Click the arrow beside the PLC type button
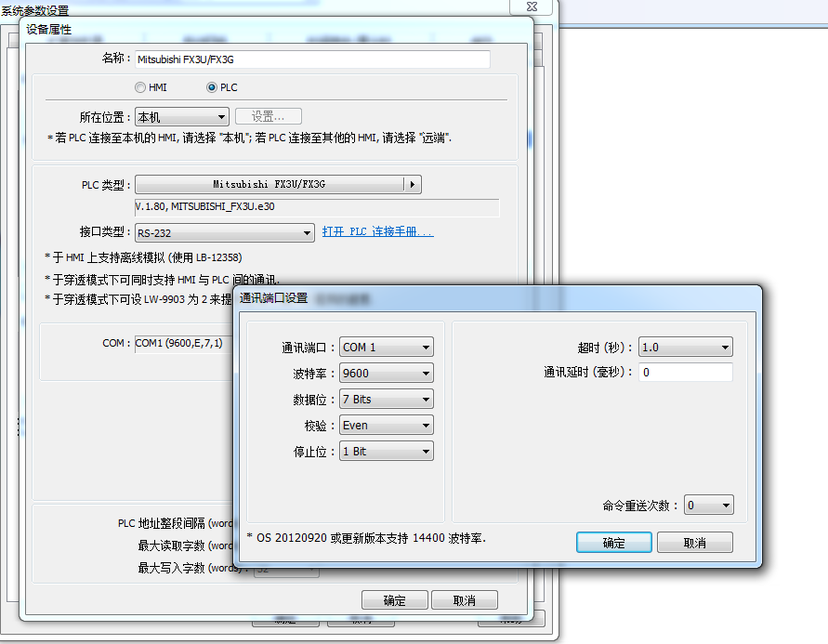The width and height of the screenshot is (828, 644). [x=413, y=184]
